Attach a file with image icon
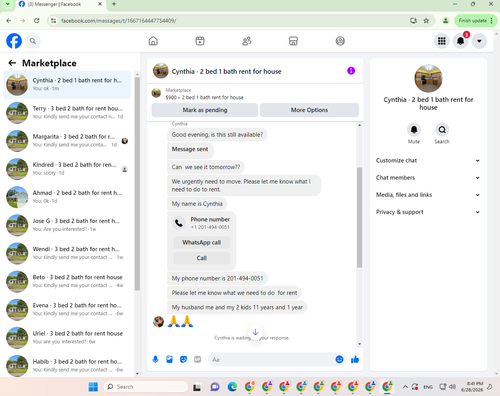This screenshot has height=396, width=500. [x=169, y=359]
